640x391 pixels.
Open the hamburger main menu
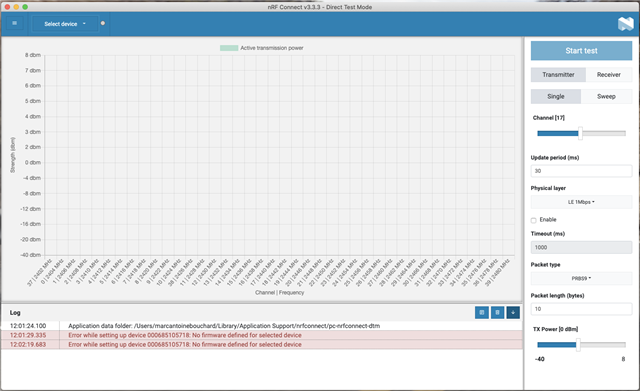(x=15, y=23)
